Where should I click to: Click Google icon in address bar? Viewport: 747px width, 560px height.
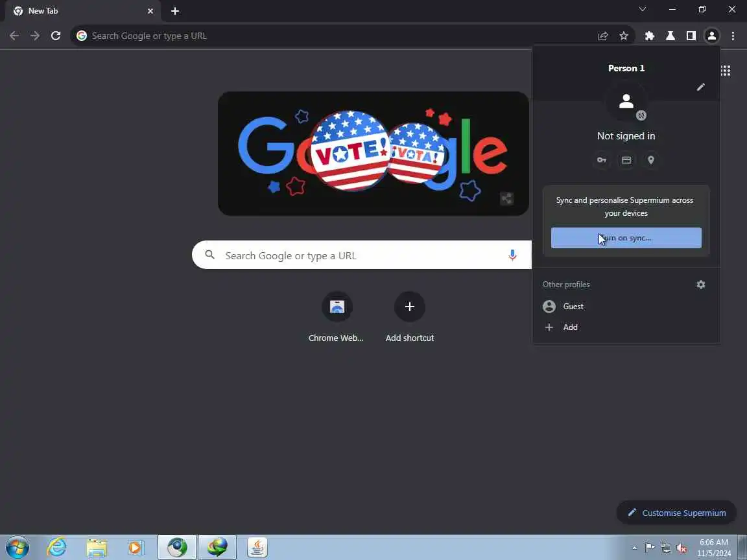pyautogui.click(x=82, y=36)
